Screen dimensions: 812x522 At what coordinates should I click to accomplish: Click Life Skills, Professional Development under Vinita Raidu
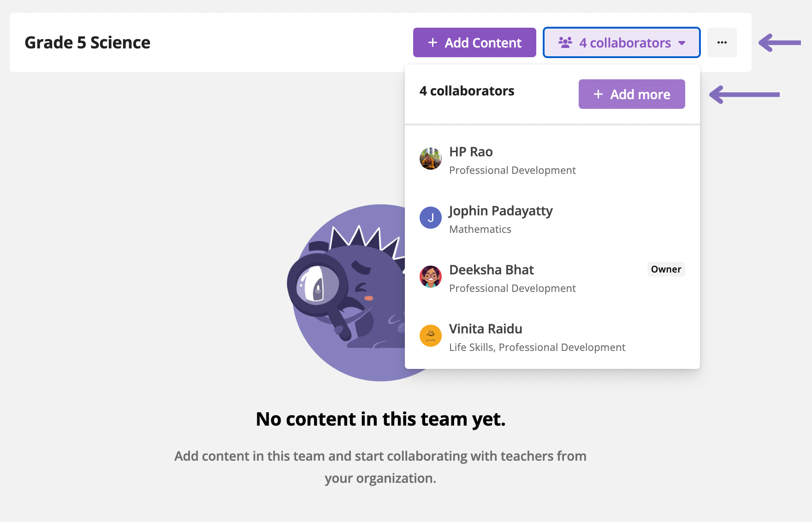pos(537,347)
